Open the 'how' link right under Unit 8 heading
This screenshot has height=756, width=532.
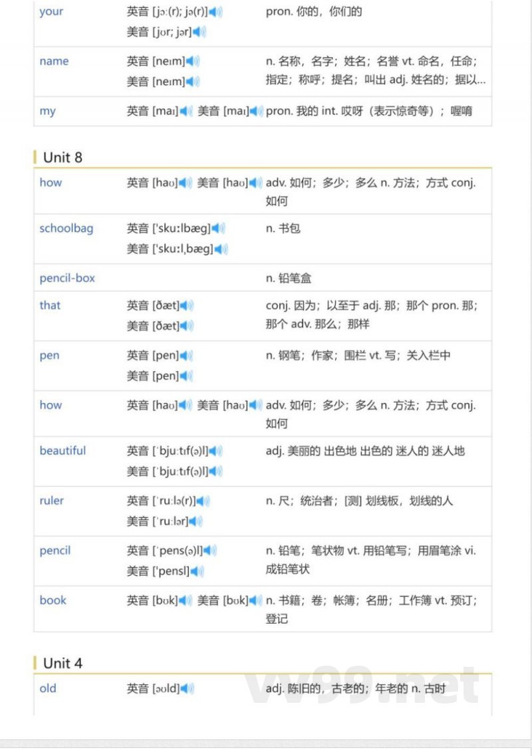pyautogui.click(x=51, y=183)
